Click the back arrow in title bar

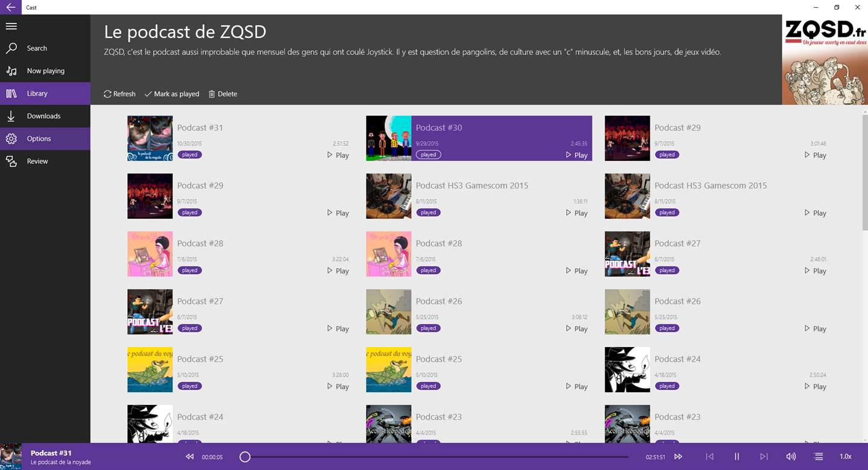[x=11, y=7]
